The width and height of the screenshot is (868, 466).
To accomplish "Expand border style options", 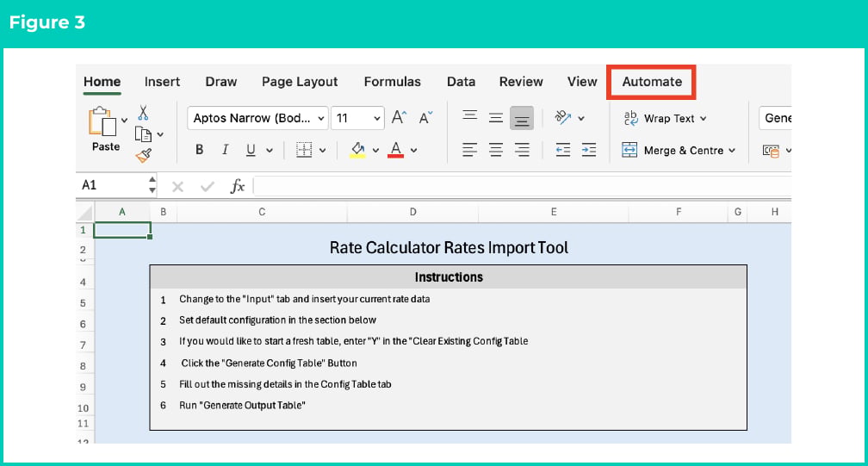I will pyautogui.click(x=323, y=150).
